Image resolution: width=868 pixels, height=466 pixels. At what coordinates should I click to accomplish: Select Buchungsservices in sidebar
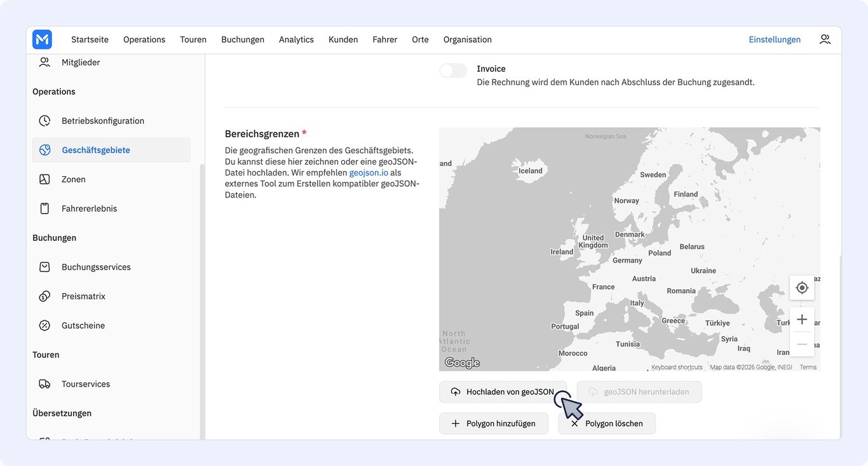[x=111, y=267]
